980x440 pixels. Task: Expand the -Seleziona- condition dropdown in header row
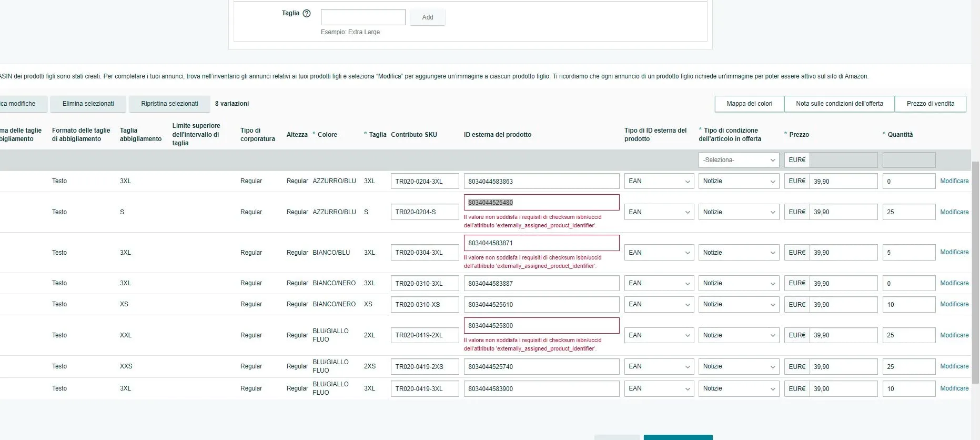[x=739, y=160]
